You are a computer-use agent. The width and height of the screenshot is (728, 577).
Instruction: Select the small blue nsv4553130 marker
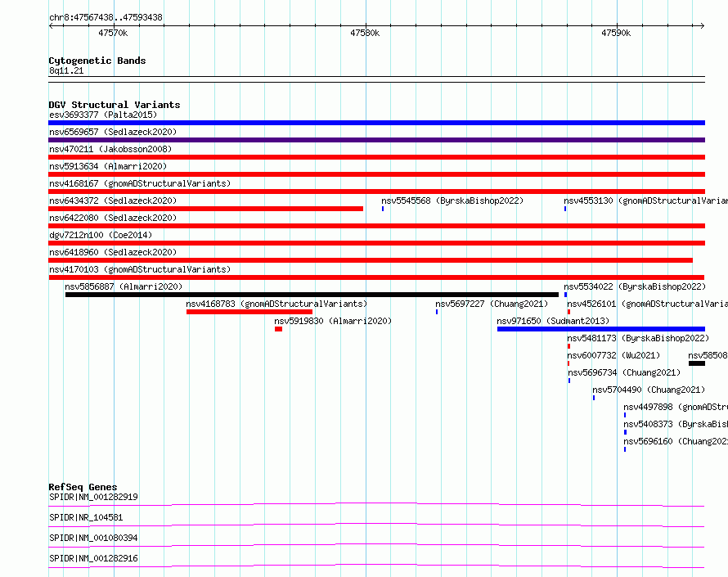pos(565,209)
